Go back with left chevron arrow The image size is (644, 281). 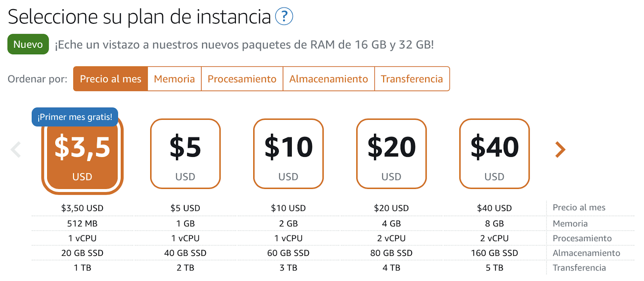pos(16,150)
